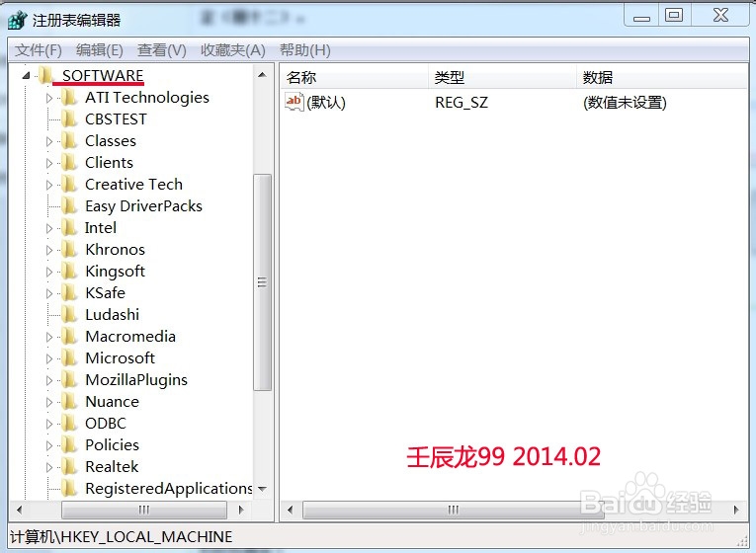
Task: Click the Classes folder icon
Action: point(69,140)
